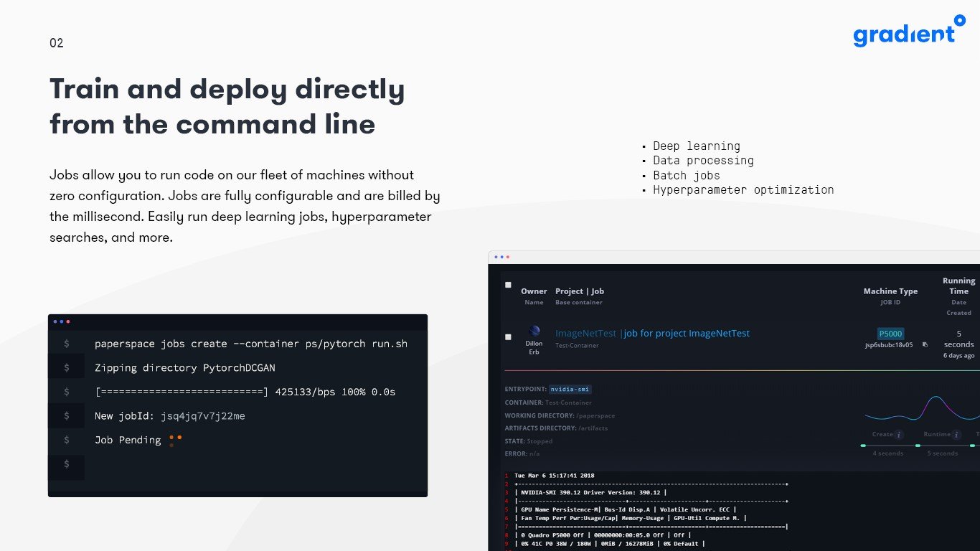The width and height of the screenshot is (980, 551).
Task: Open 'job for project ImageNetTest' link
Action: click(687, 333)
